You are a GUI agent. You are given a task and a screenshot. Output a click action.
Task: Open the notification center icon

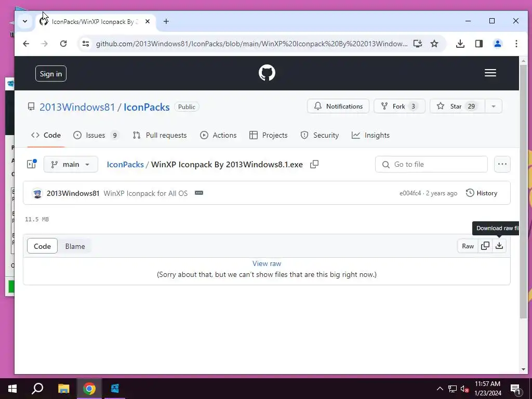tap(516, 389)
